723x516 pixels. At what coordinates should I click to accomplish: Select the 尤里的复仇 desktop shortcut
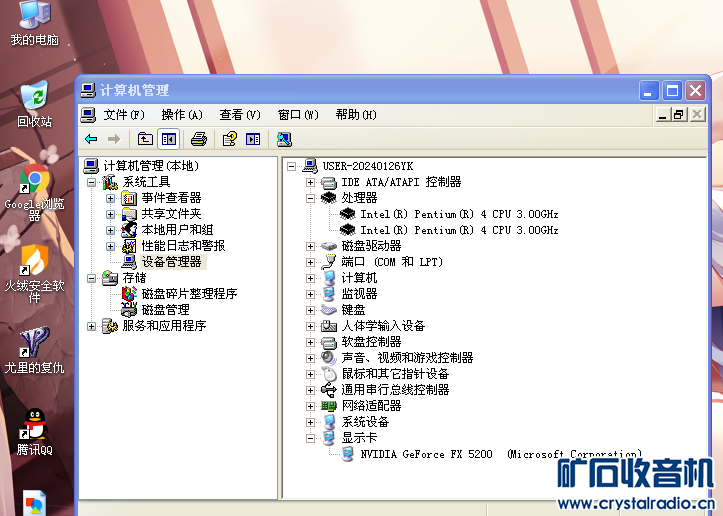[35, 350]
